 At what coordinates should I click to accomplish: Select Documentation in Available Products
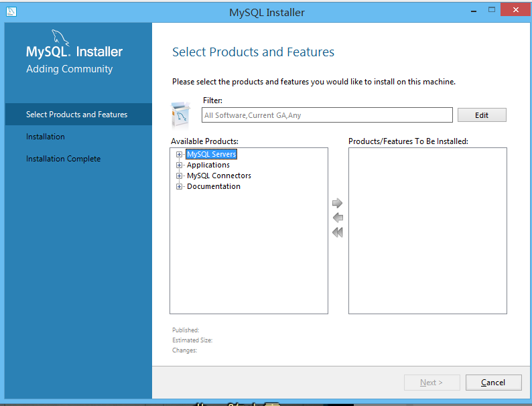(x=214, y=186)
